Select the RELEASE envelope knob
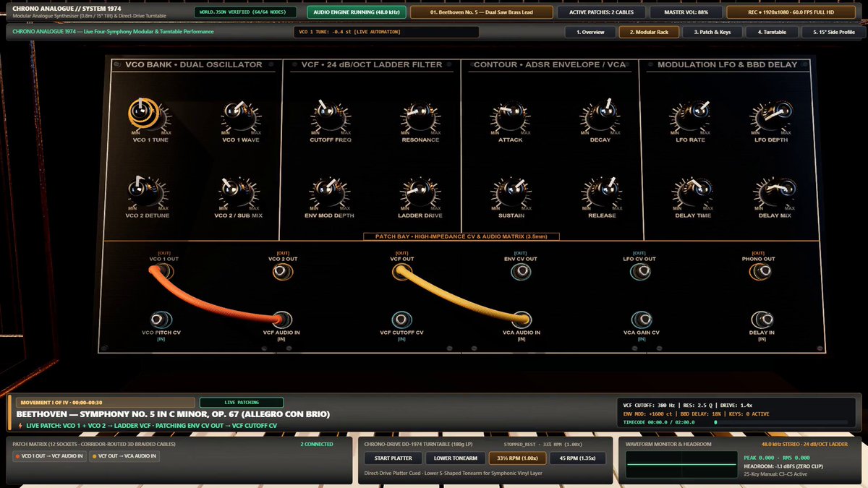 (x=602, y=191)
